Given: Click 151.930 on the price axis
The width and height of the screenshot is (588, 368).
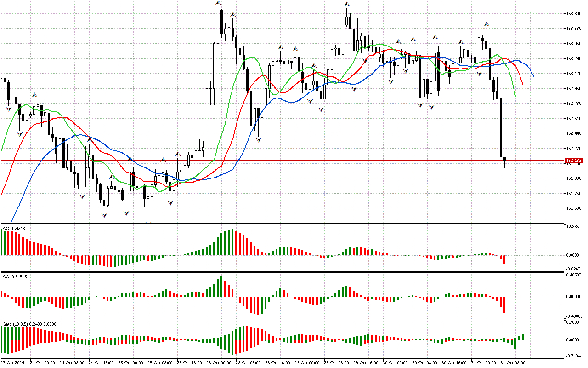Looking at the screenshot, I should coord(574,178).
